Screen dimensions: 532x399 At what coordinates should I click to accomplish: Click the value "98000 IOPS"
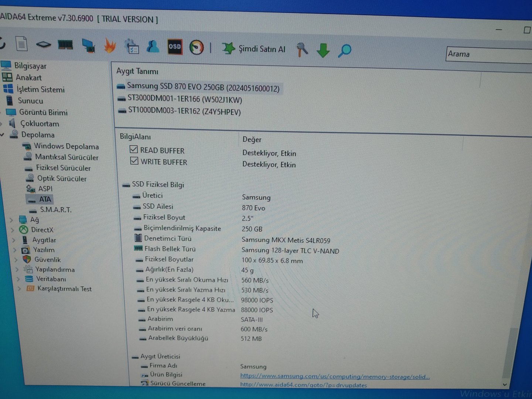(257, 300)
